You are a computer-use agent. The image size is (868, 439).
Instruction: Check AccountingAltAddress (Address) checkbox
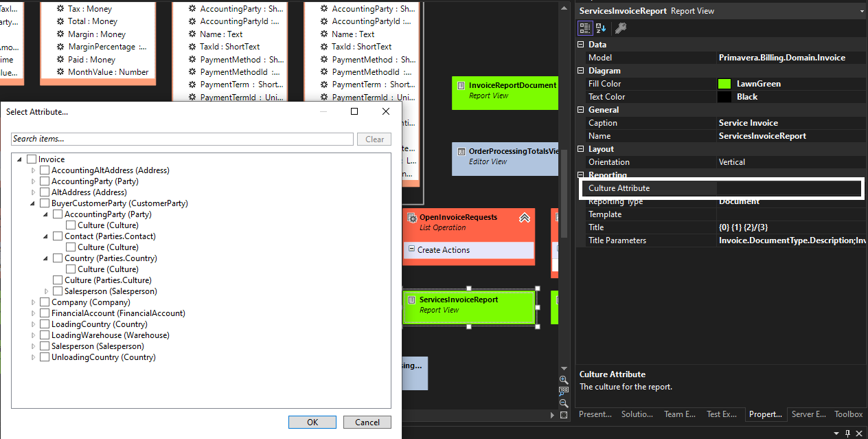[x=45, y=170]
